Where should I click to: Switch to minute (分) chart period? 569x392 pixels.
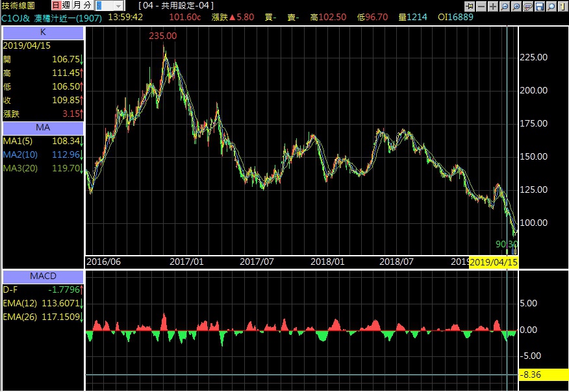(87, 5)
